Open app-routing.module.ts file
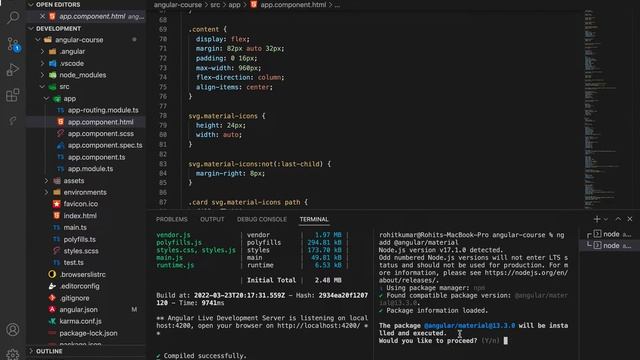The image size is (640, 360). click(103, 110)
